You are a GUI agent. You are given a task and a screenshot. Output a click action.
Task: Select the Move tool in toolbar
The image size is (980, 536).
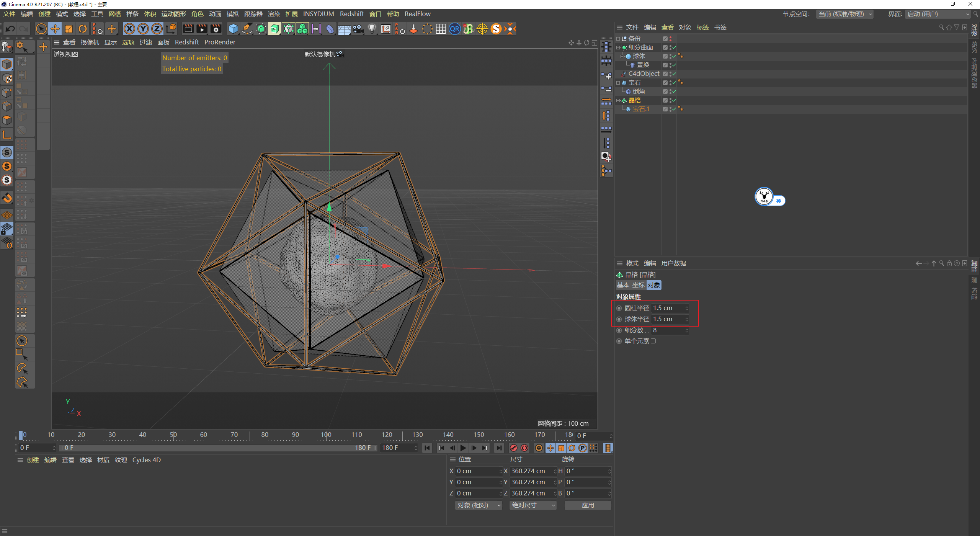pyautogui.click(x=55, y=29)
